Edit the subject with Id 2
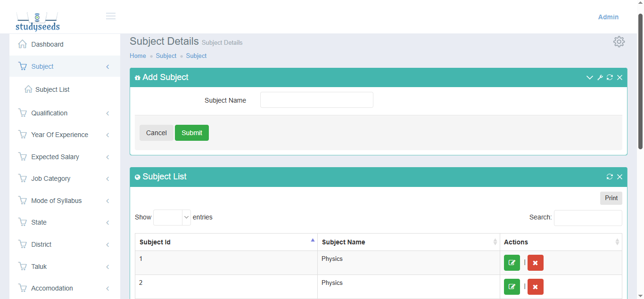Image resolution: width=644 pixels, height=299 pixels. click(x=512, y=287)
